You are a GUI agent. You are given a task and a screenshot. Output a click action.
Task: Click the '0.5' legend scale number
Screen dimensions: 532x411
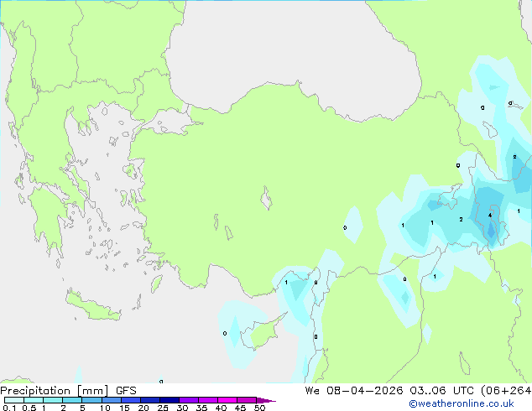pos(29,408)
